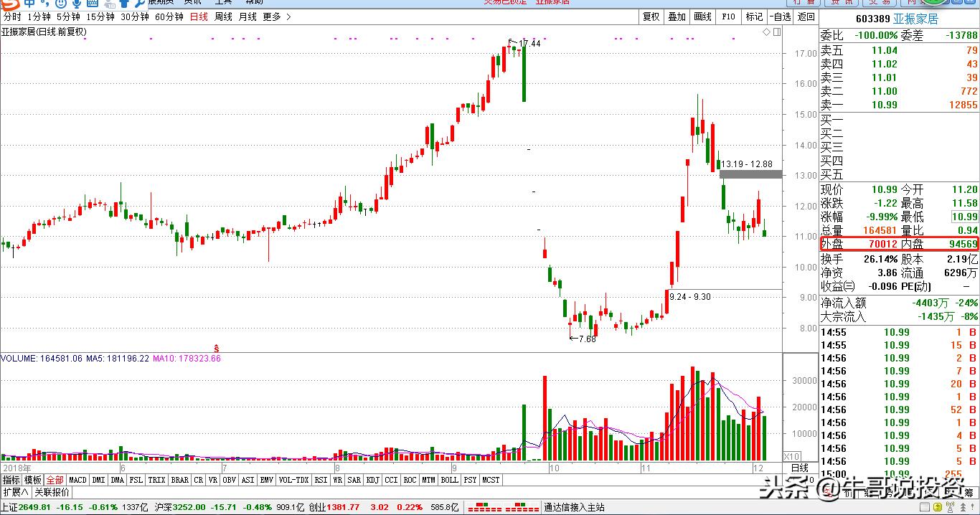Select the 5分钟 period
980x515 pixels.
point(68,16)
